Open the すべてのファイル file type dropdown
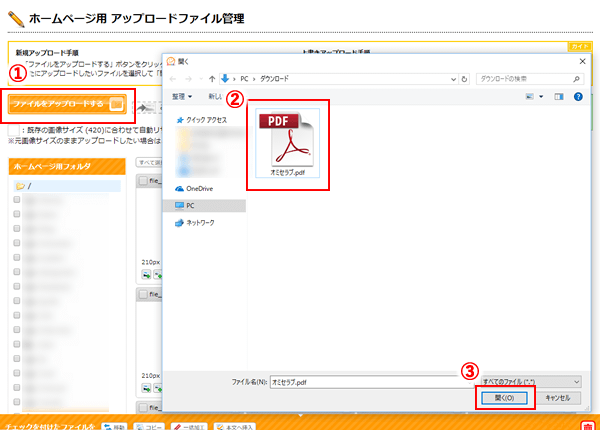 [530, 381]
